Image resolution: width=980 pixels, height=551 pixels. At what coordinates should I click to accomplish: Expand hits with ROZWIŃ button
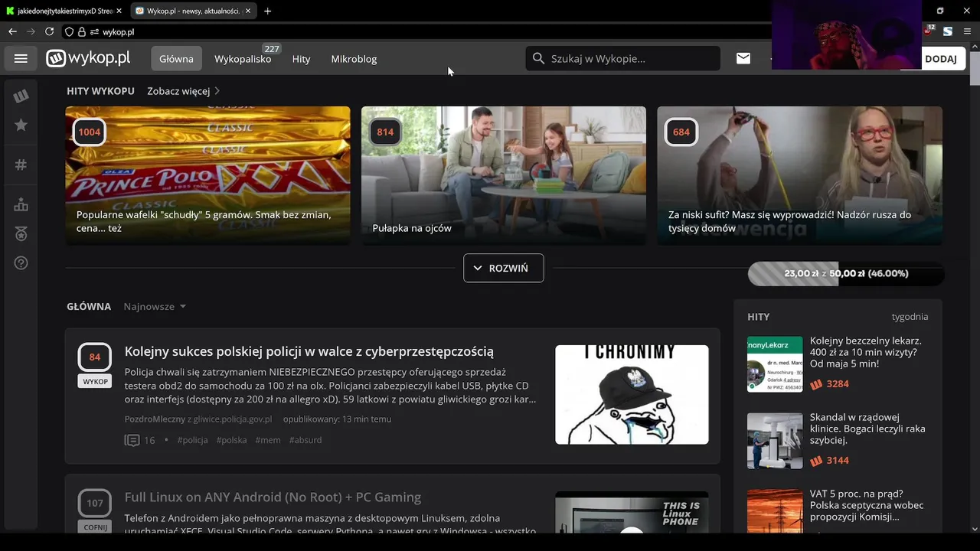point(504,268)
